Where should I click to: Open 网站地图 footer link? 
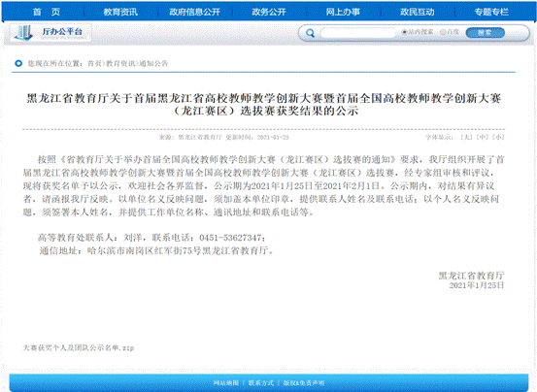point(226,382)
